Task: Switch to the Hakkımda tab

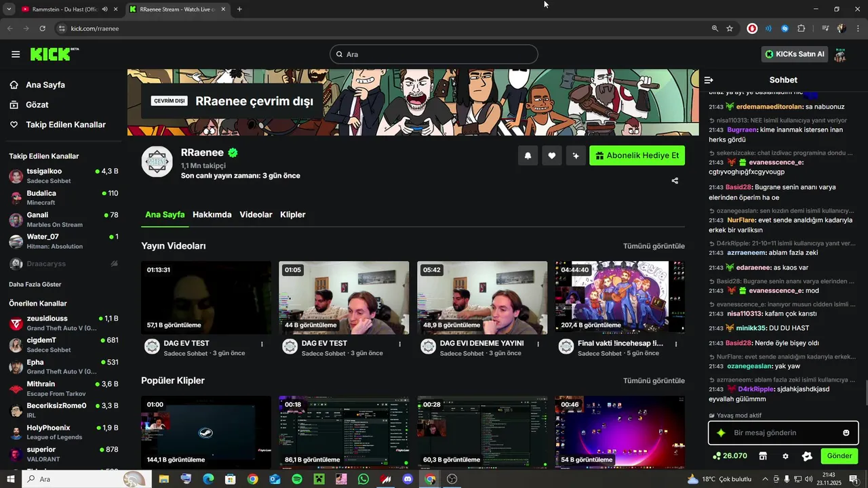Action: [x=212, y=215]
